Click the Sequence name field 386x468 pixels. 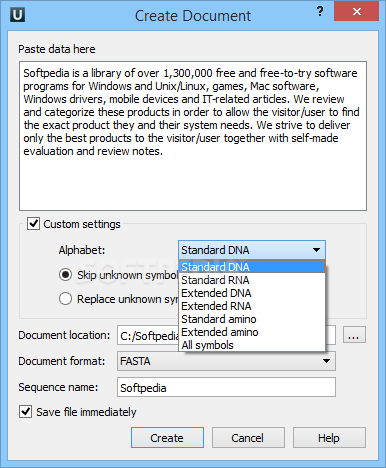click(226, 387)
